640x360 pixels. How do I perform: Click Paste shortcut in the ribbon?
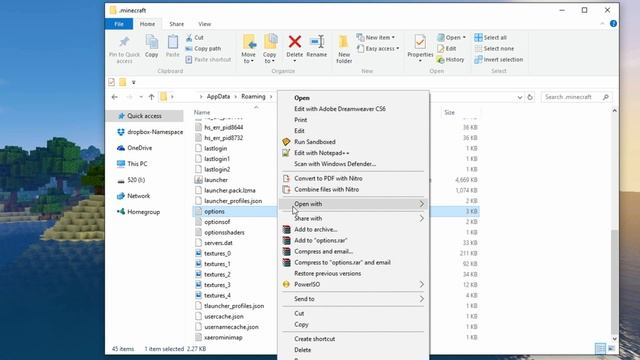[x=208, y=60]
